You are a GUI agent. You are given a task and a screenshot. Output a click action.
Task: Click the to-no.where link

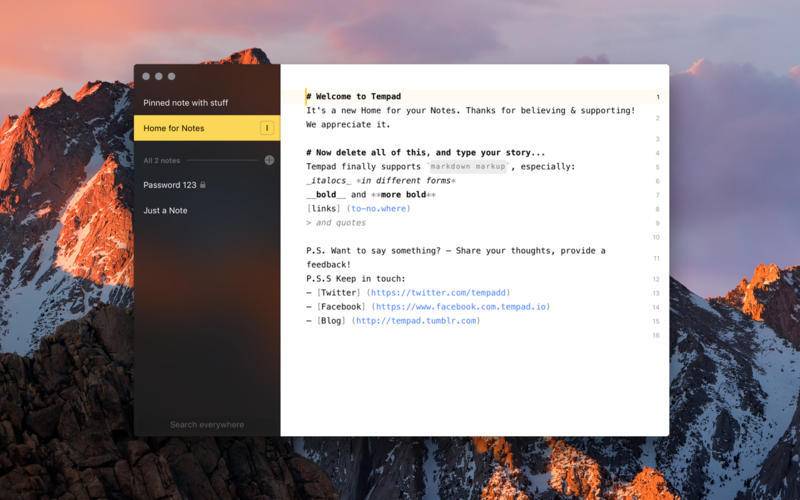379,208
